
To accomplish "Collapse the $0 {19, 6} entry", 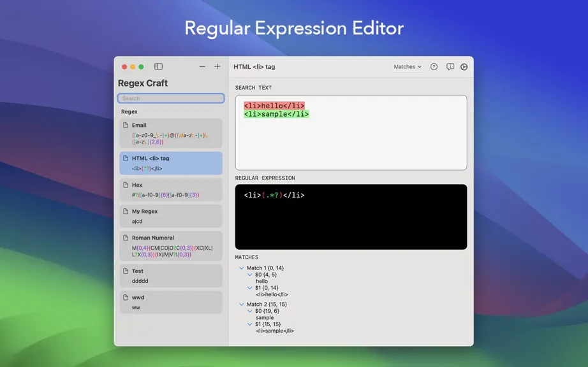I will click(250, 311).
